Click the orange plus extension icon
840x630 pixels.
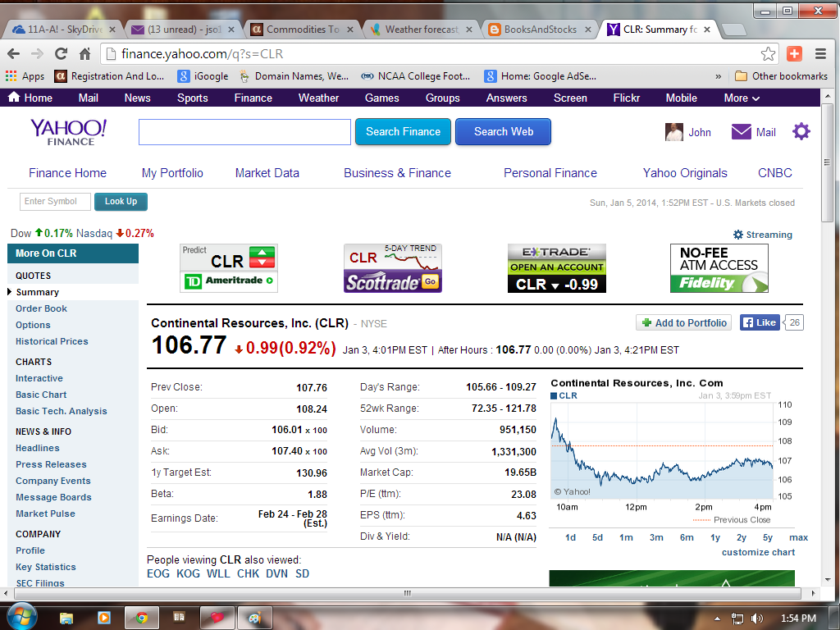(794, 53)
